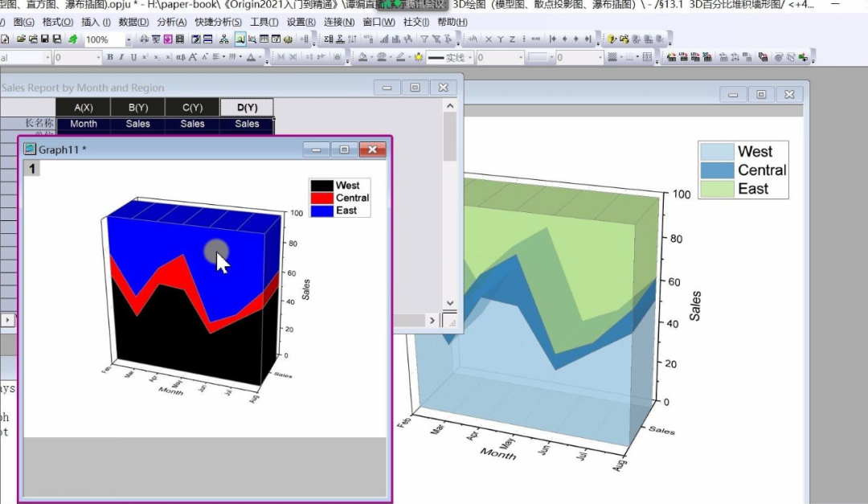The height and width of the screenshot is (504, 868).
Task: Open the font color A tool
Action: coord(251,57)
